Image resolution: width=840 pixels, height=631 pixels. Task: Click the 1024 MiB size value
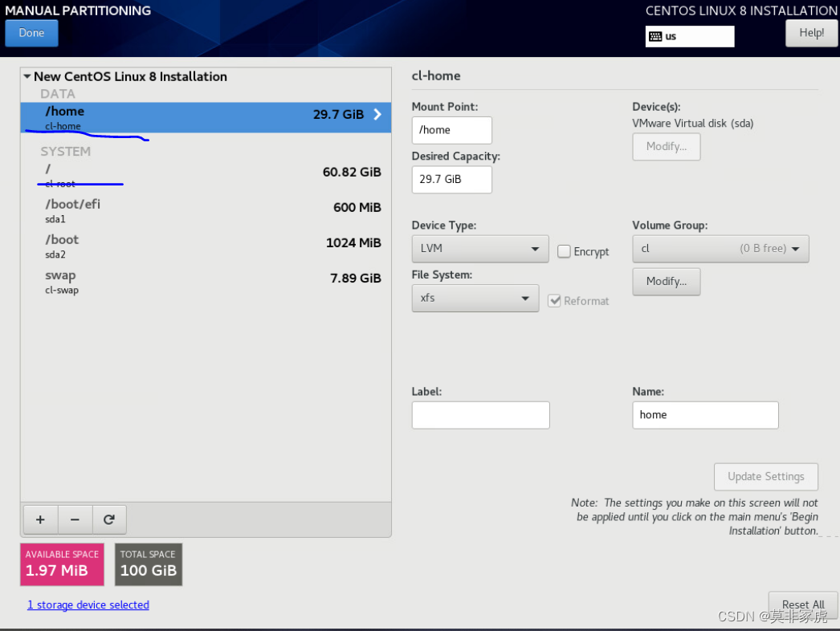tap(353, 242)
